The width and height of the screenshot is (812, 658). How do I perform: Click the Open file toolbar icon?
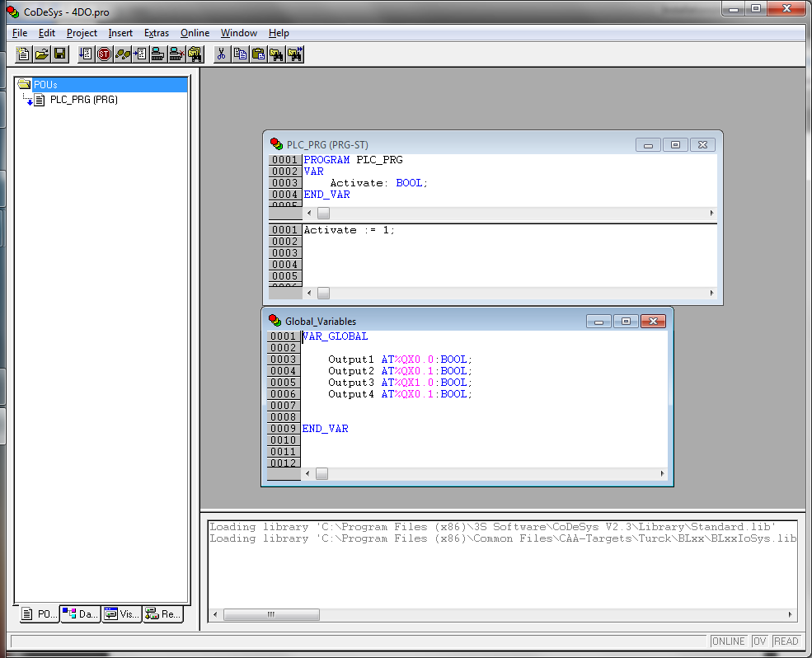pyautogui.click(x=42, y=54)
